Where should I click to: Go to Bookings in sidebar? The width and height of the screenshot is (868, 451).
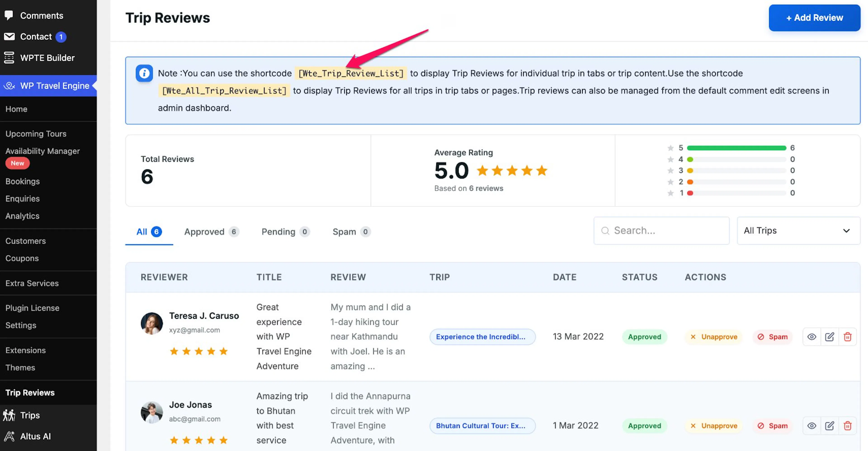point(23,181)
